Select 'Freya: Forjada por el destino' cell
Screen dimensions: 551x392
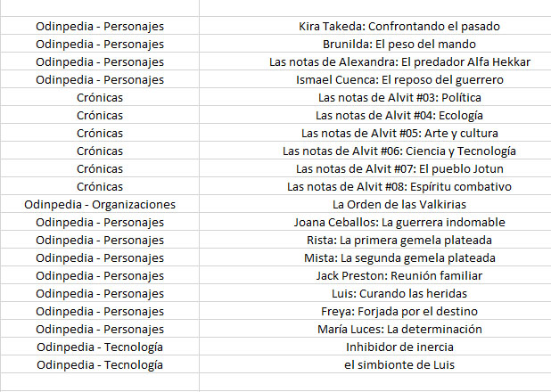[x=399, y=312]
